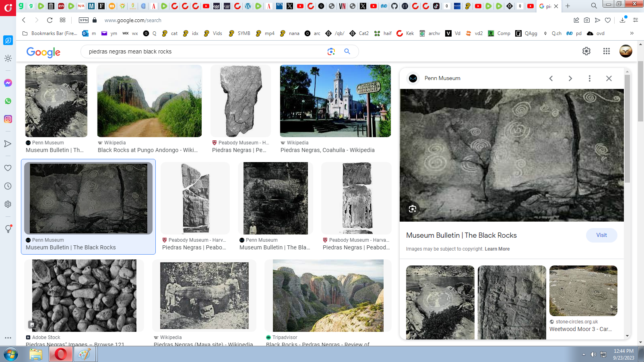Open Weetwood Moor 3 related image

[583, 291]
